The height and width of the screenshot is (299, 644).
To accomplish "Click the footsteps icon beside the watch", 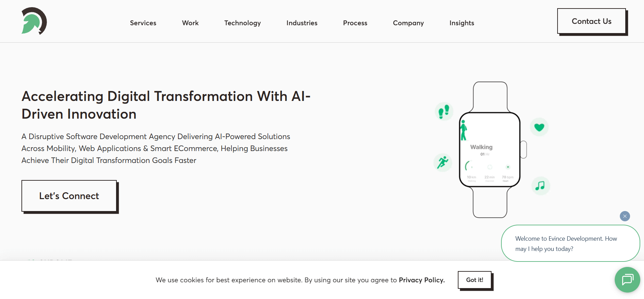I will point(444,111).
